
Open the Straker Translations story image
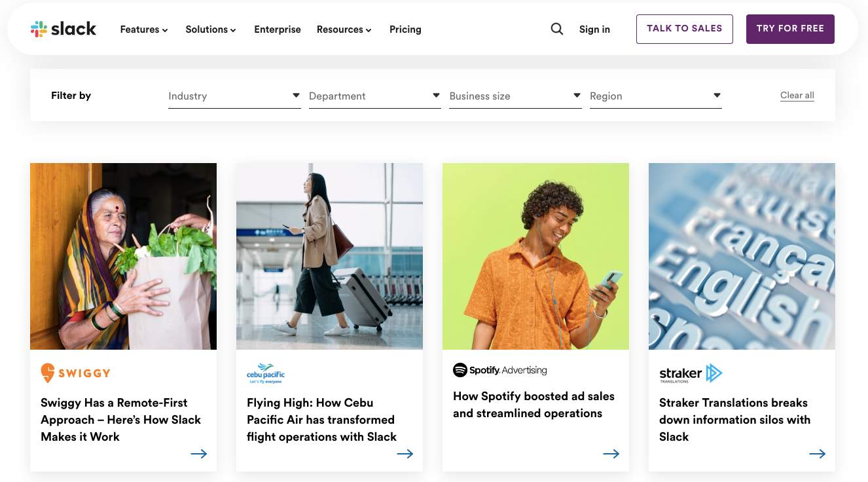coord(742,256)
